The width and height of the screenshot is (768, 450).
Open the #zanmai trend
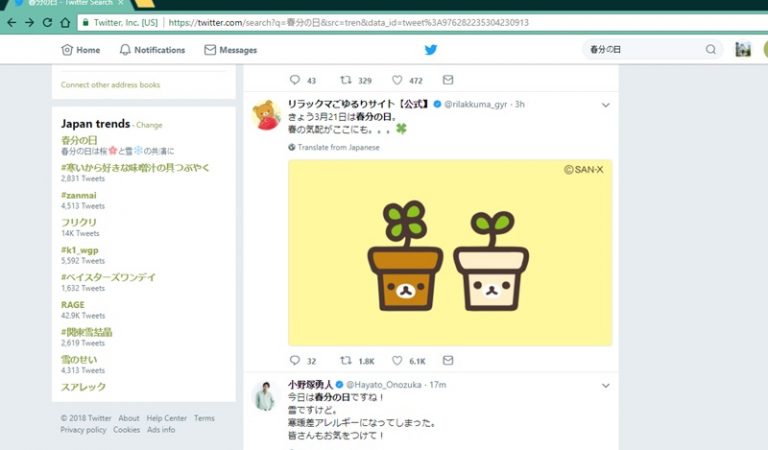coord(79,195)
